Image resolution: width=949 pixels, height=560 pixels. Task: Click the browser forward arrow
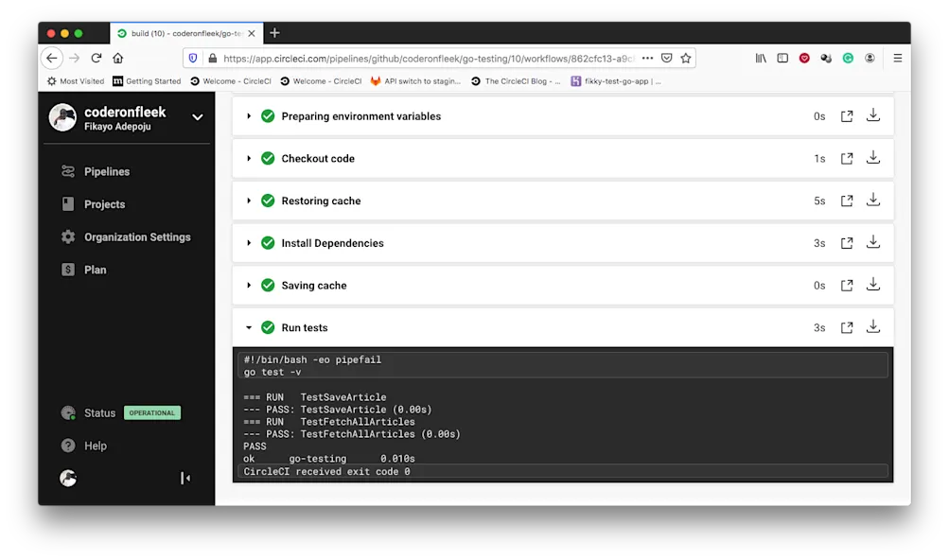74,58
